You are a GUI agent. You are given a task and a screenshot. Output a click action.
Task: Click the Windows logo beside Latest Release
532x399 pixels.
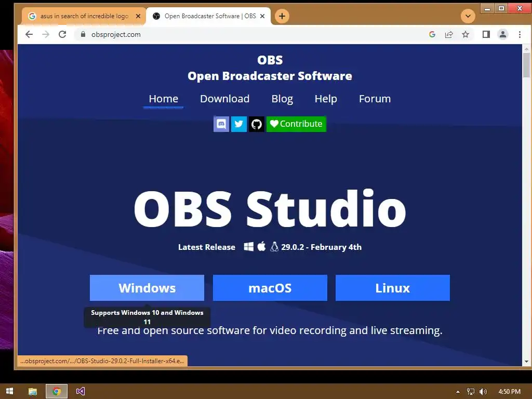click(x=249, y=247)
